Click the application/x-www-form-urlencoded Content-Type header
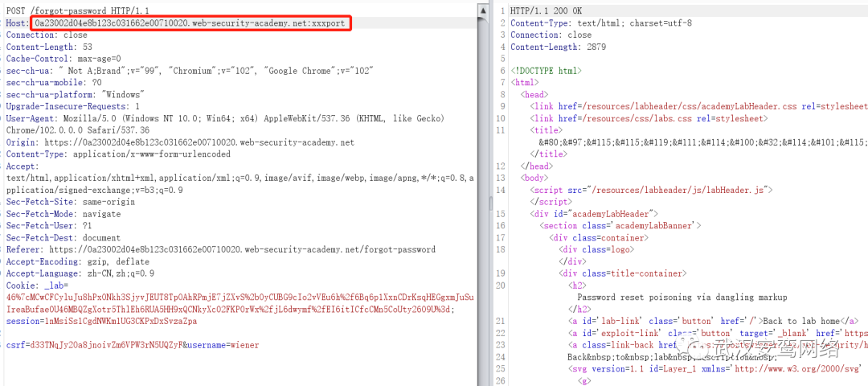The width and height of the screenshot is (868, 386). click(x=118, y=154)
